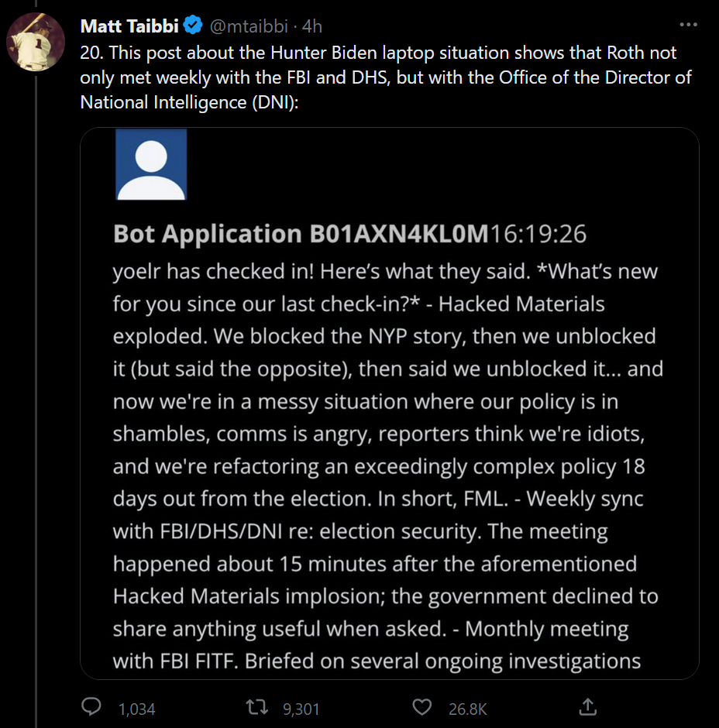
Task: Click the 26.8K likes count
Action: point(467,709)
